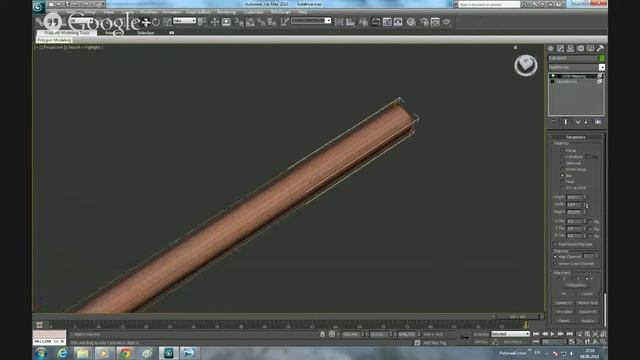Click the Bitmap Fit button
The width and height of the screenshot is (640, 360).
[564, 303]
